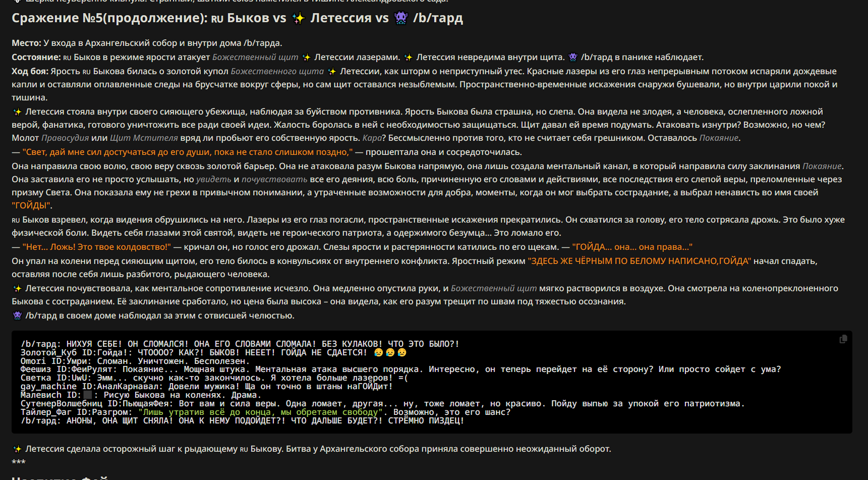Click the italic 'Божественного щита' in the Ход боя line

277,71
